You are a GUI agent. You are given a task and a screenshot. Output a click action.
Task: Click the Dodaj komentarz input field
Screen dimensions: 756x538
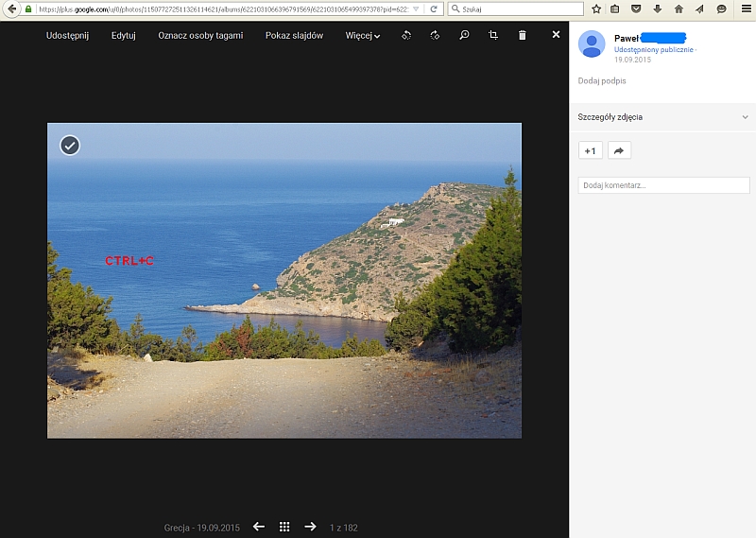pyautogui.click(x=662, y=185)
